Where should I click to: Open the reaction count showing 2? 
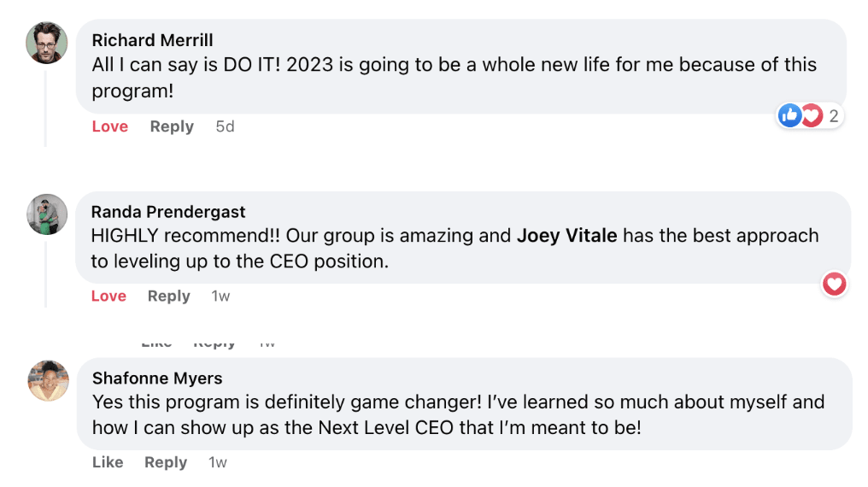834,115
